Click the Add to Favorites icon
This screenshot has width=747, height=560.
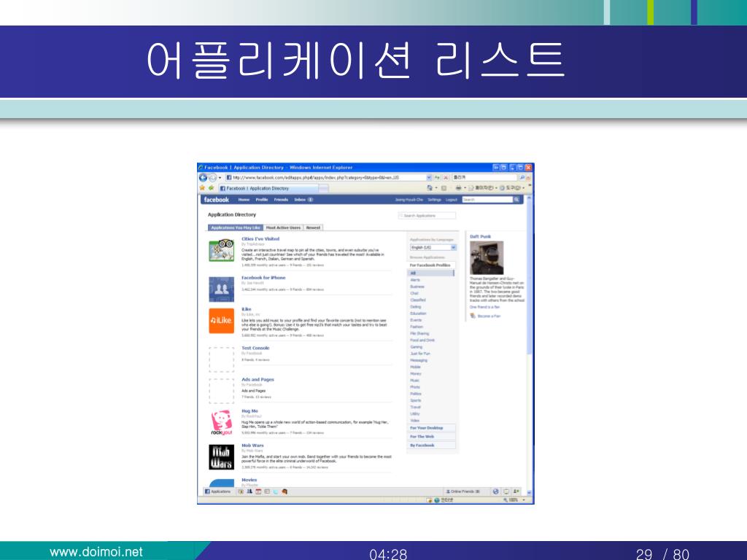(x=211, y=188)
